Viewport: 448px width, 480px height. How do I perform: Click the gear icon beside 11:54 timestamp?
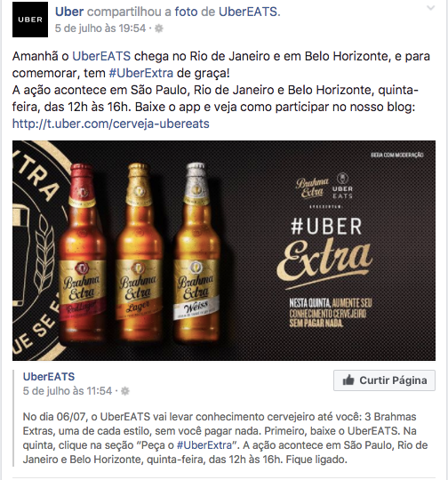[x=125, y=391]
